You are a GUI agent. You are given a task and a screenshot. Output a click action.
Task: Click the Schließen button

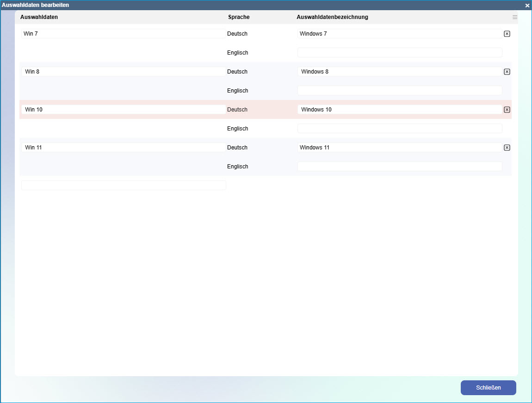tap(488, 387)
